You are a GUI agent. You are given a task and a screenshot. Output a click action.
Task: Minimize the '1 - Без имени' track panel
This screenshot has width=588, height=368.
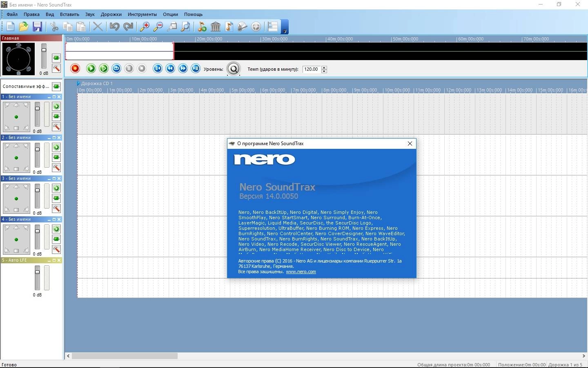point(49,97)
